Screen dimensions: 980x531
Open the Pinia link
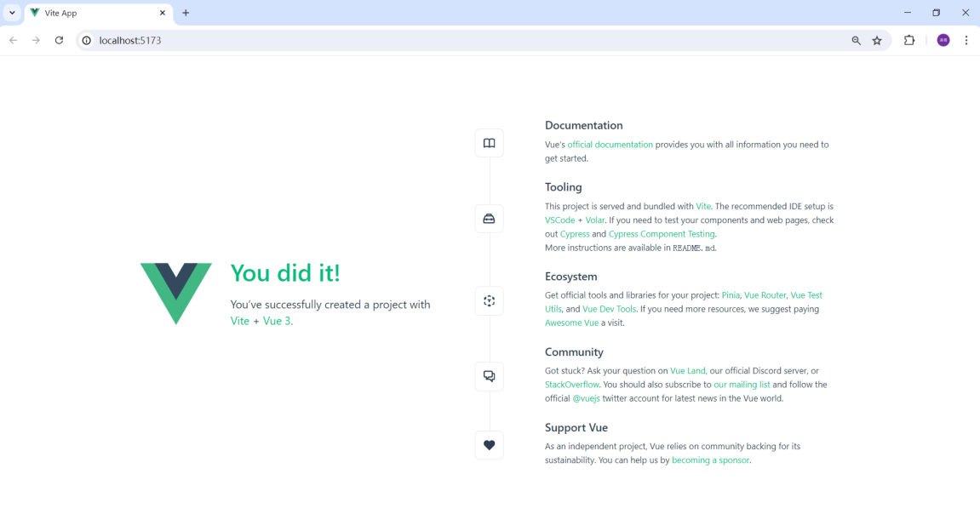[731, 295]
